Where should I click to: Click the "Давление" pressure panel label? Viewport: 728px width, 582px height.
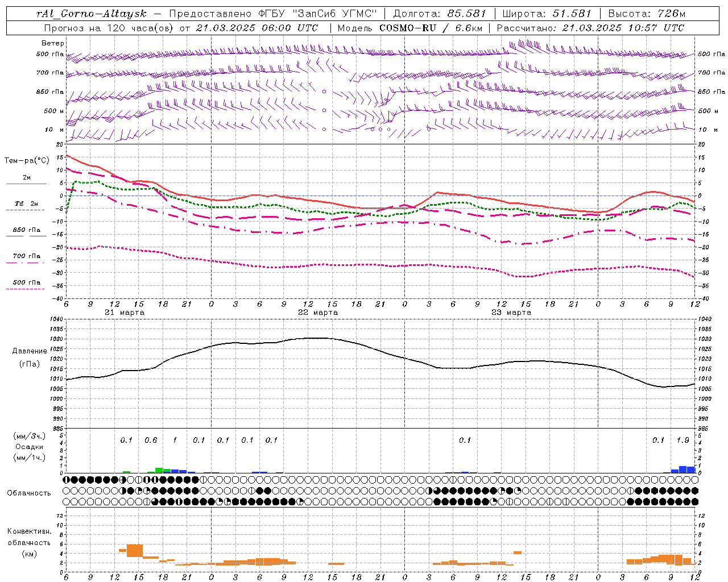tap(30, 351)
